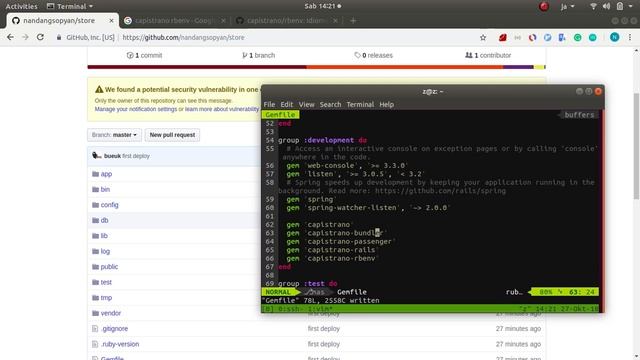The height and width of the screenshot is (360, 640).
Task: View the 0 releases link
Action: [x=373, y=55]
